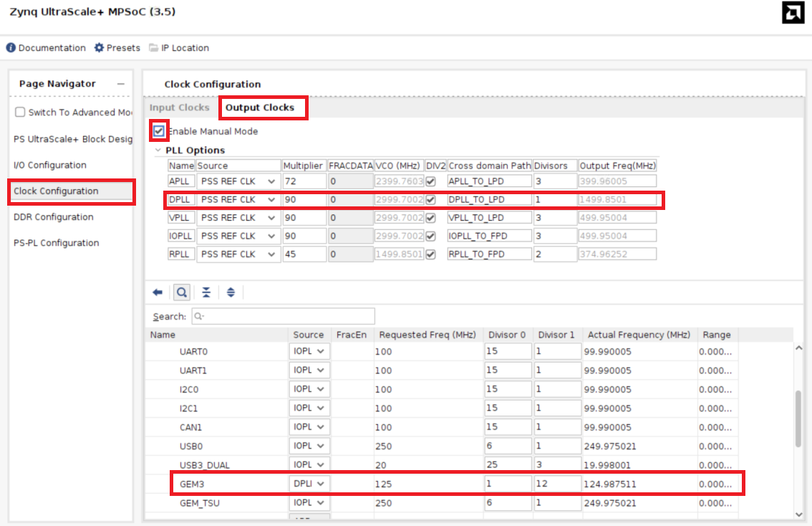Image resolution: width=812 pixels, height=526 pixels.
Task: Enable Manual Mode checkbox
Action: click(158, 131)
